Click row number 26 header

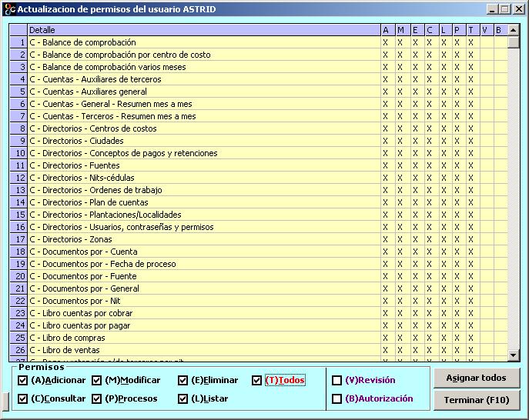(18, 350)
